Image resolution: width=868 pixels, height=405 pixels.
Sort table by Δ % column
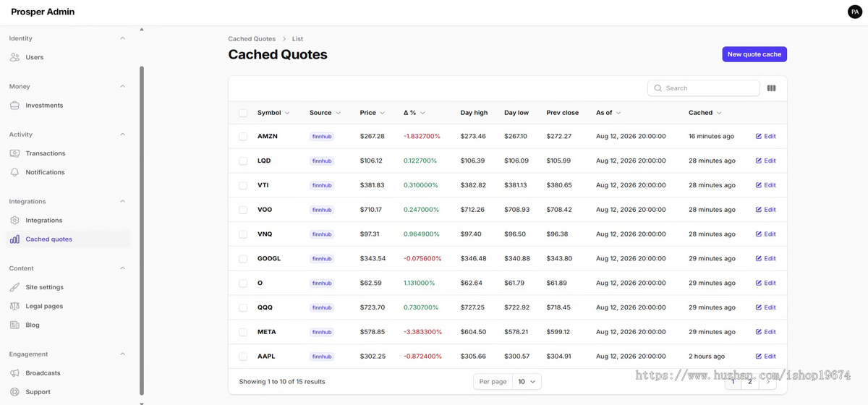tap(414, 113)
